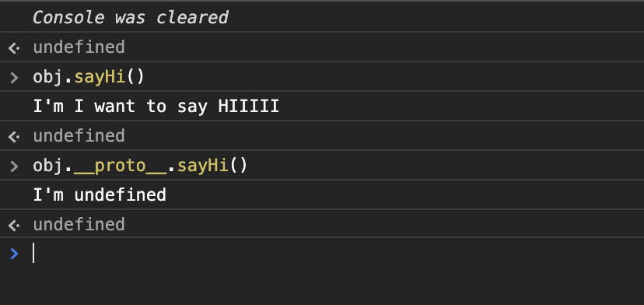Click the __proto__ token in second command
The image size is (644, 305).
pyautogui.click(x=121, y=166)
